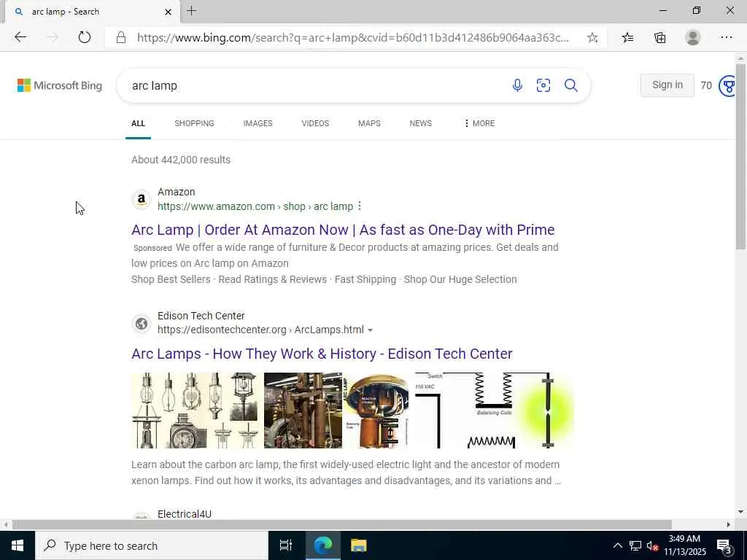Open Edge settings and more menu
Viewport: 747px width, 560px height.
[726, 38]
